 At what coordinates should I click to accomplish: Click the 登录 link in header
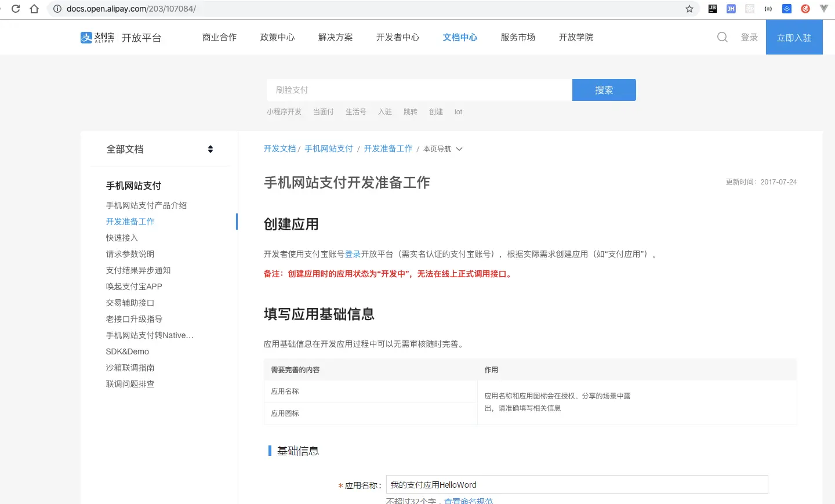coord(749,37)
